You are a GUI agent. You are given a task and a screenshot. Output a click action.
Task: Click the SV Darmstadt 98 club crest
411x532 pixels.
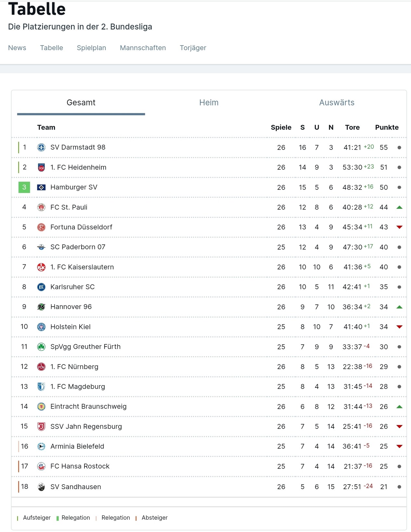41,147
